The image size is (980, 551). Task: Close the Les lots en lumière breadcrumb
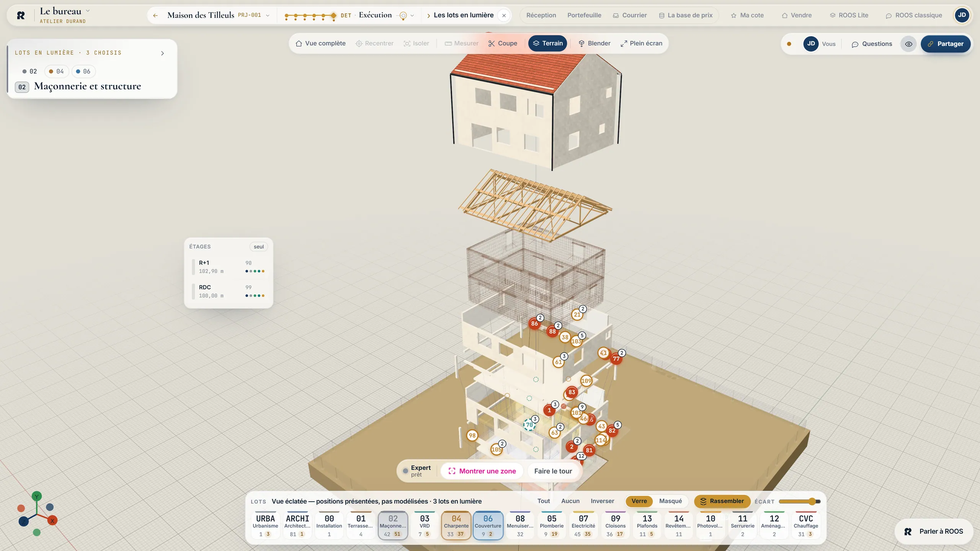[x=504, y=16]
